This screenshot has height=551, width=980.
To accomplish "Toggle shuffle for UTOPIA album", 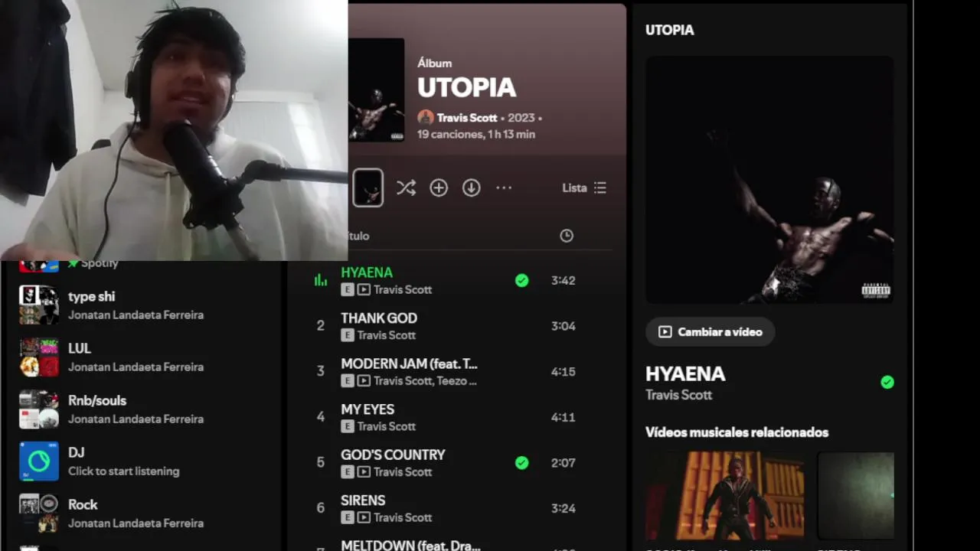I will 406,187.
